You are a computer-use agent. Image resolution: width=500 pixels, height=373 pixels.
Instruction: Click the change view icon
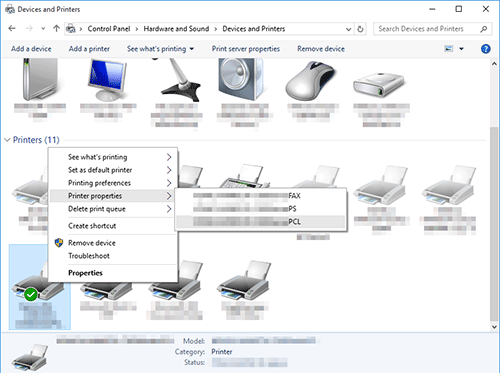click(449, 49)
